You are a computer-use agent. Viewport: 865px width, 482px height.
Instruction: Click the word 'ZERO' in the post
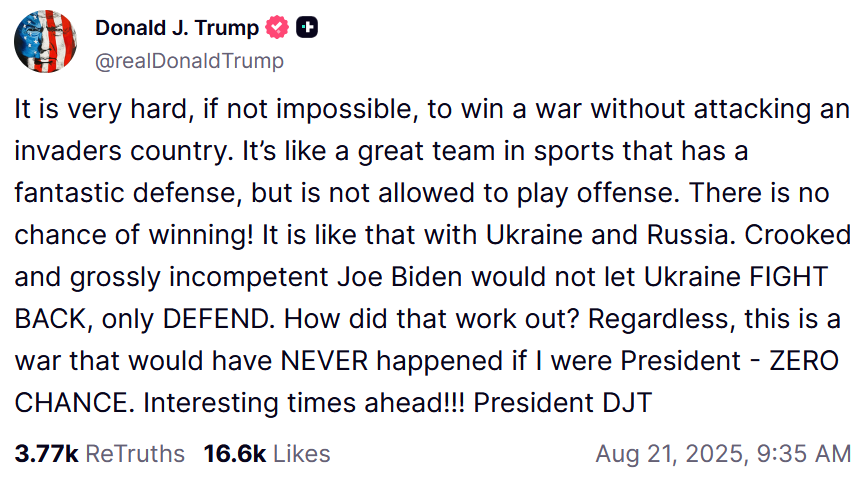pyautogui.click(x=804, y=361)
